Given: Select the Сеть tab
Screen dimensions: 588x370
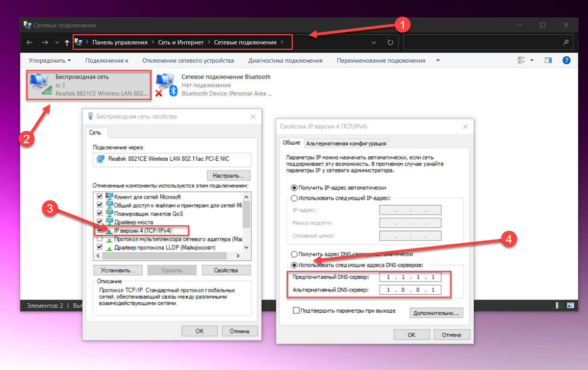Looking at the screenshot, I should pos(95,133).
